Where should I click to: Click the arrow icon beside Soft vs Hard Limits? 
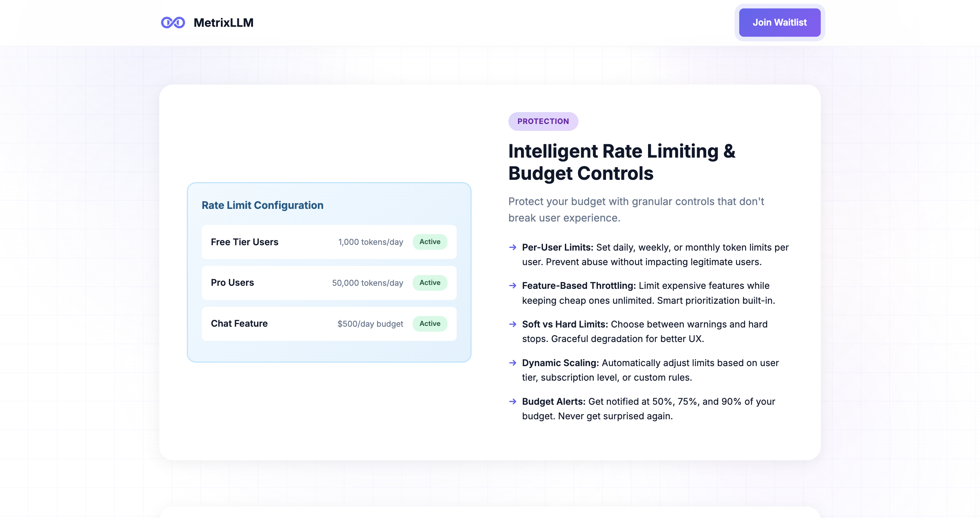click(x=513, y=324)
